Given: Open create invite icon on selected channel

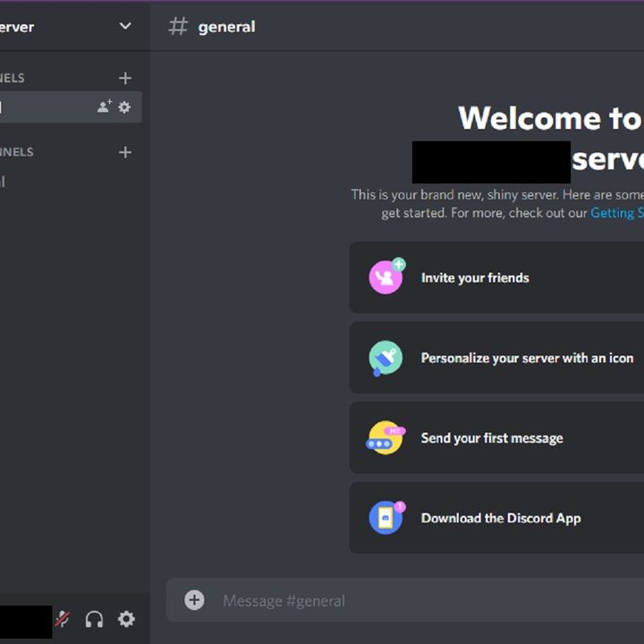Looking at the screenshot, I should 105,106.
